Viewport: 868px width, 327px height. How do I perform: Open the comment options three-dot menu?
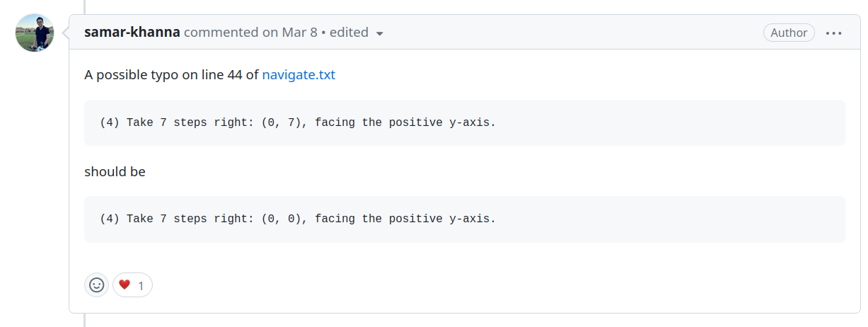pyautogui.click(x=833, y=33)
